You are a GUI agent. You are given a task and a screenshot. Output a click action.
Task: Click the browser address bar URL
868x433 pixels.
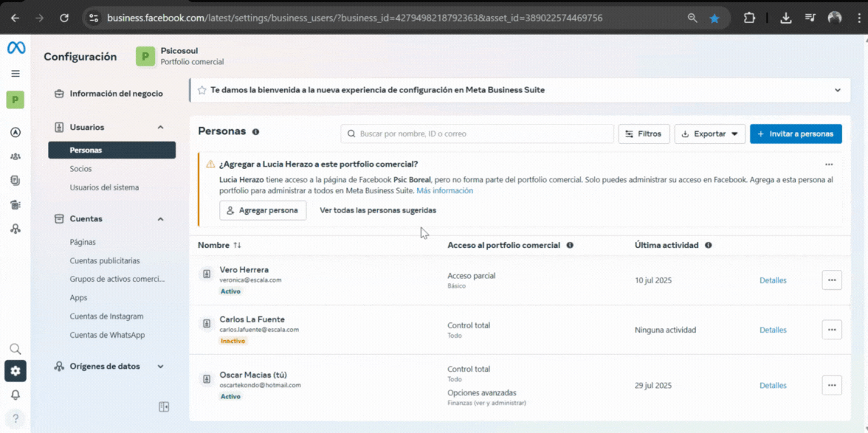point(355,18)
